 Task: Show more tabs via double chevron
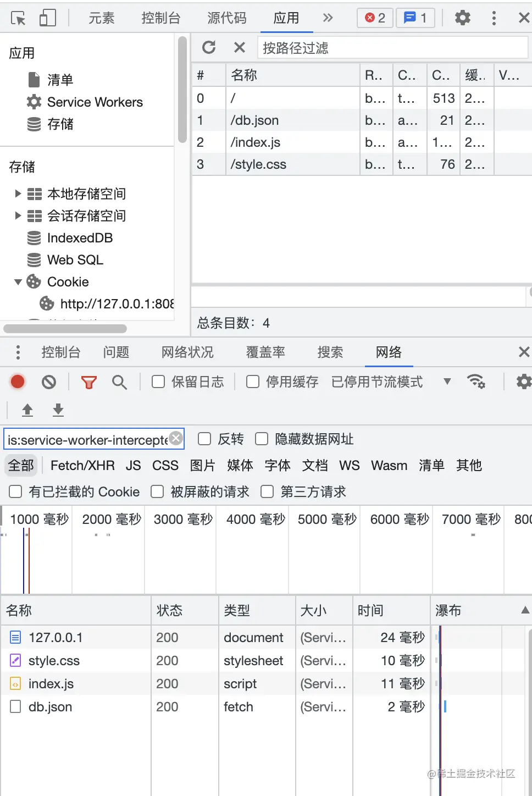pos(328,18)
